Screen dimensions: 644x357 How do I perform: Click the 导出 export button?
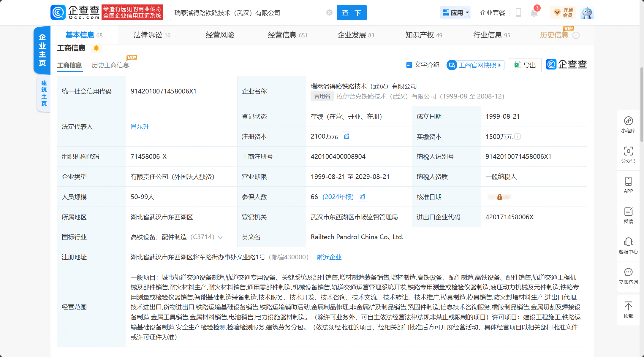pos(525,65)
